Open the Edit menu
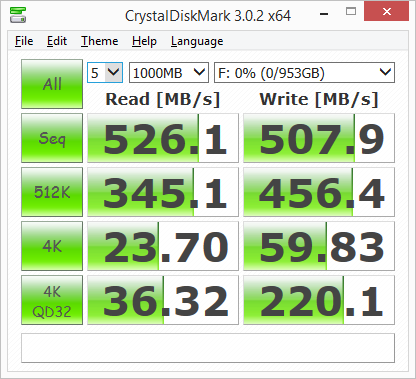The image size is (416, 379). pos(57,41)
